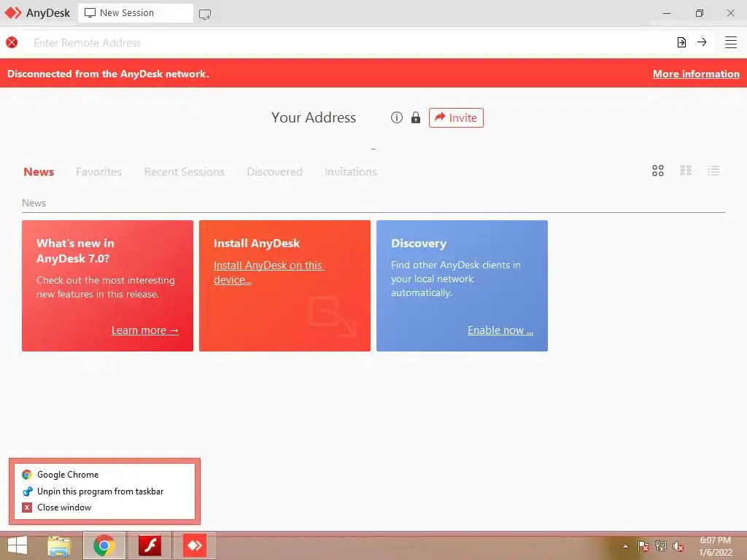Open the Discovered tab
747x560 pixels.
pos(274,172)
